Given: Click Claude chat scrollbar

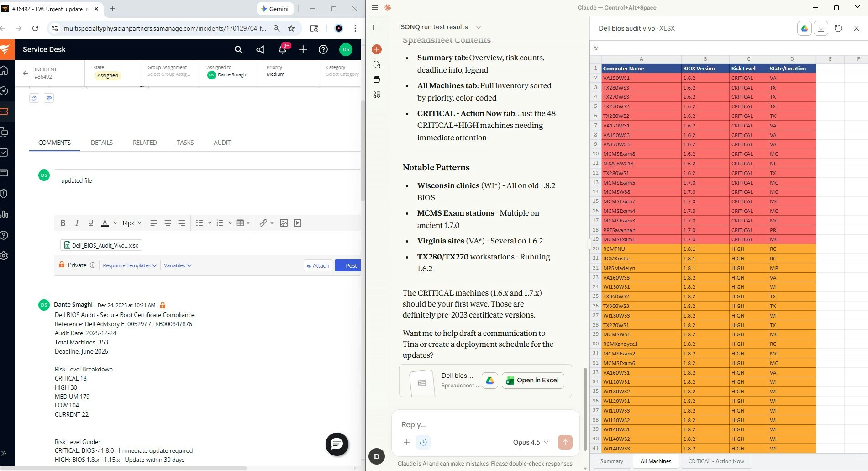Looking at the screenshot, I should pos(585,409).
